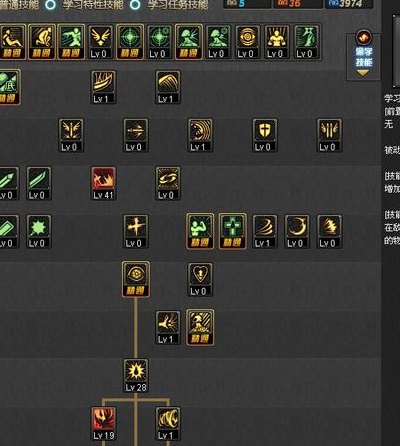Click the winged figure skill in top row
400x446 pixels.
coord(101,42)
